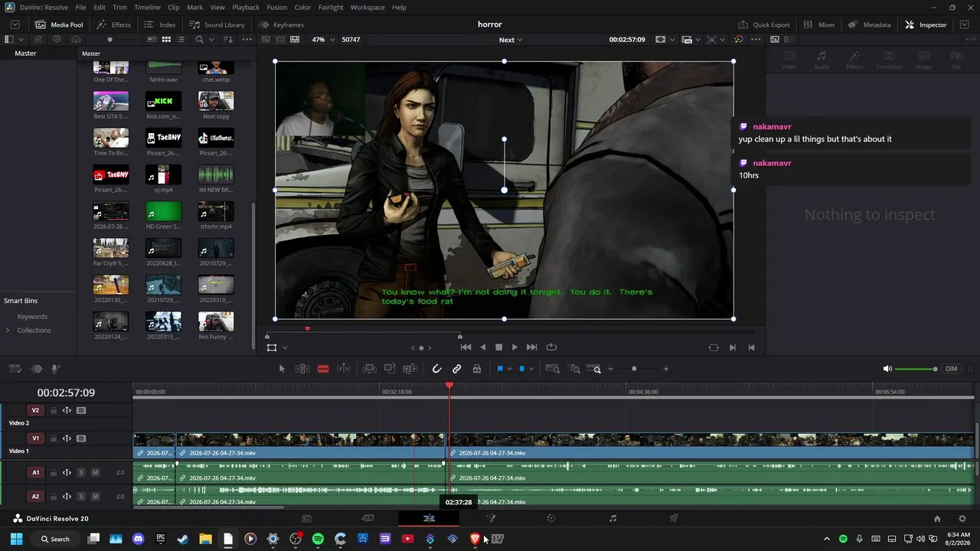Open the flag color dropdown arrow
The width and height of the screenshot is (980, 551).
pyautogui.click(x=509, y=369)
